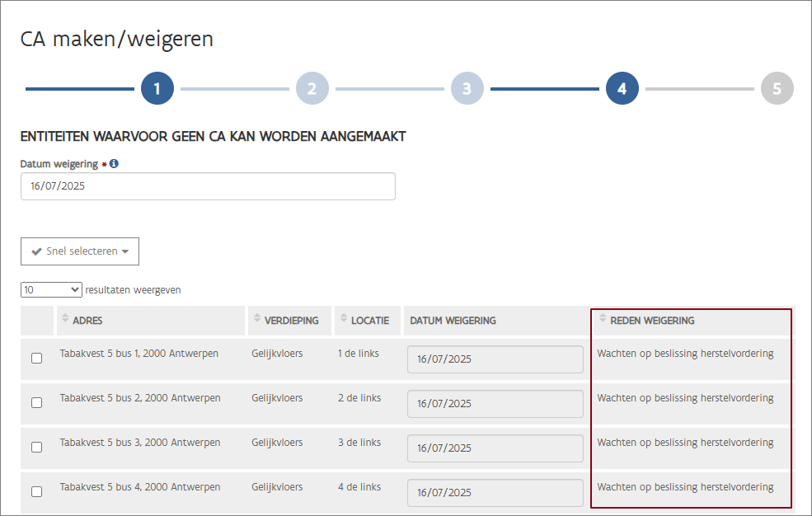This screenshot has width=812, height=516.
Task: Sort table by the Adres column icon
Action: click(65, 320)
